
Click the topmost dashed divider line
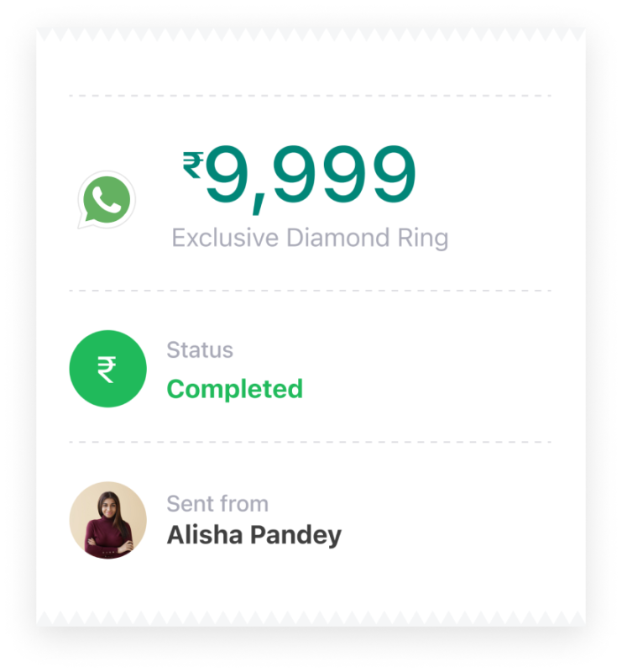click(x=310, y=96)
